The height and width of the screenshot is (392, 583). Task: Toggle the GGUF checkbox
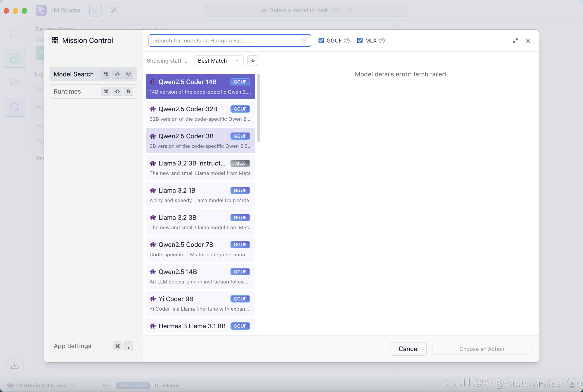[x=321, y=40]
